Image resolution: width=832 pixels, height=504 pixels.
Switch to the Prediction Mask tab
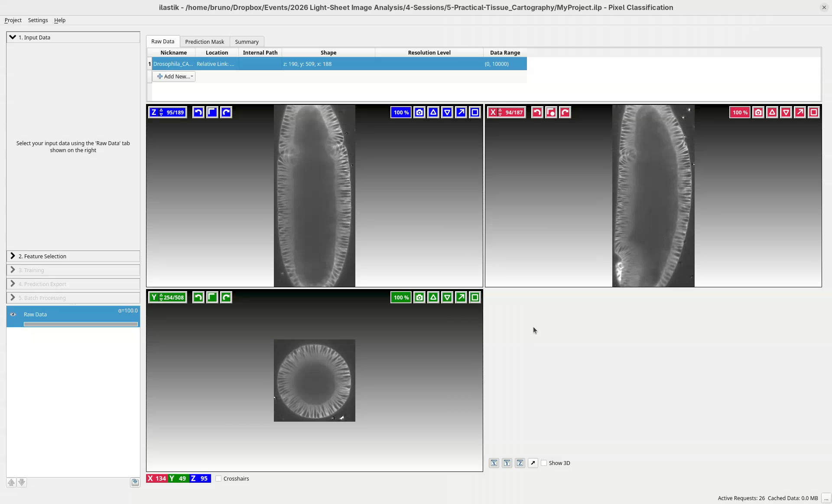[x=205, y=42]
